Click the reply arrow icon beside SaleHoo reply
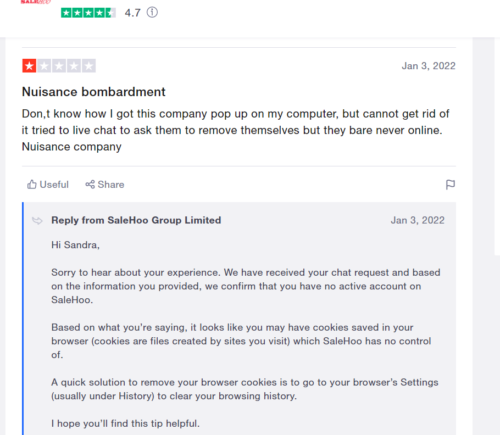The height and width of the screenshot is (435, 500). tap(37, 220)
